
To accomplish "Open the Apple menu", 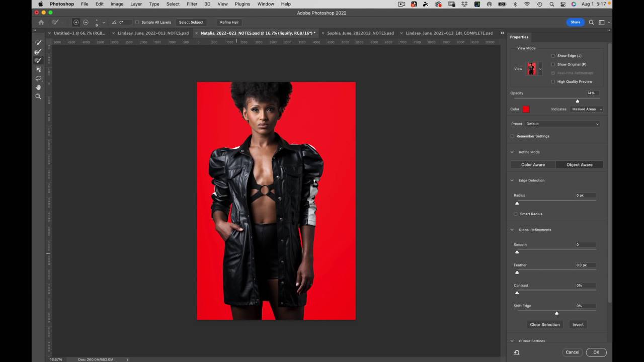I will click(41, 4).
